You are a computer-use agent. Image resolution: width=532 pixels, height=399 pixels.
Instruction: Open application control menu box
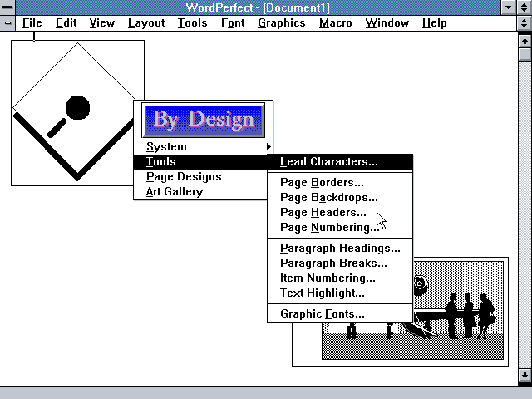click(x=7, y=7)
